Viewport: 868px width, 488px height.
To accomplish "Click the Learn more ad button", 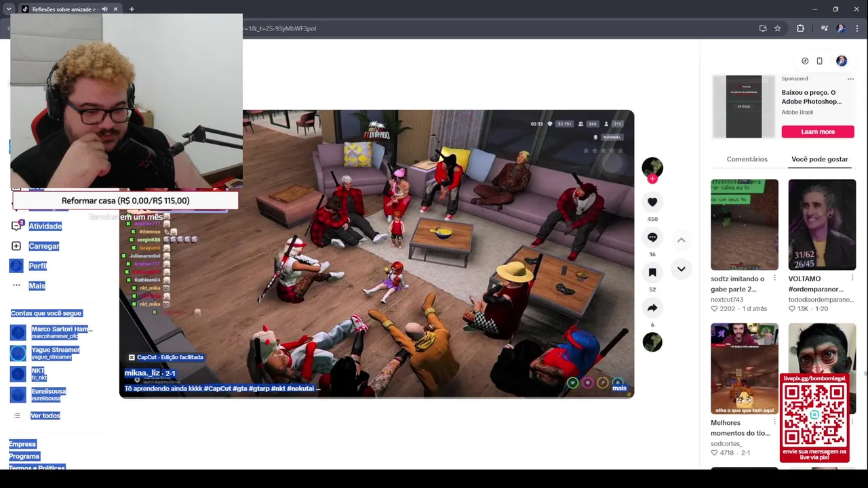I will pyautogui.click(x=818, y=132).
